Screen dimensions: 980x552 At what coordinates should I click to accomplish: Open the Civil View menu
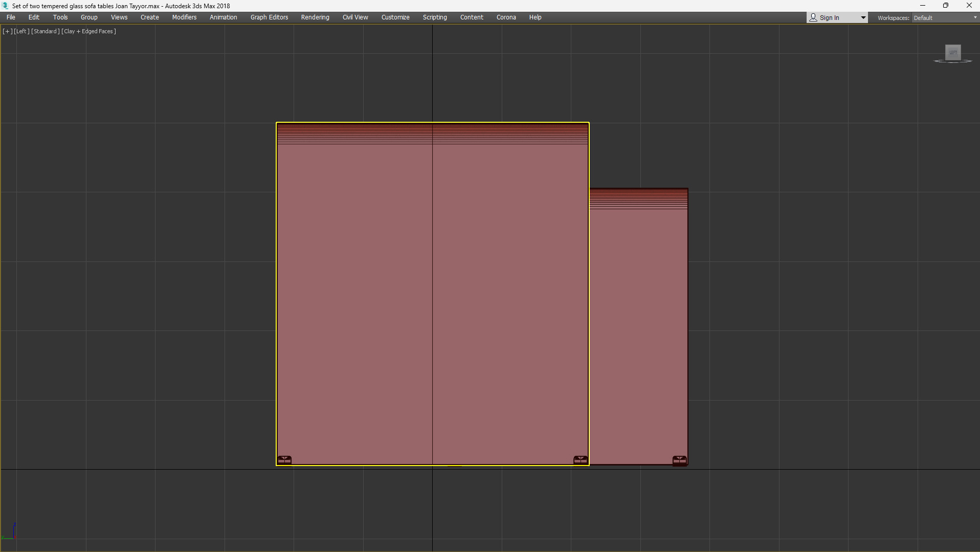click(x=355, y=17)
